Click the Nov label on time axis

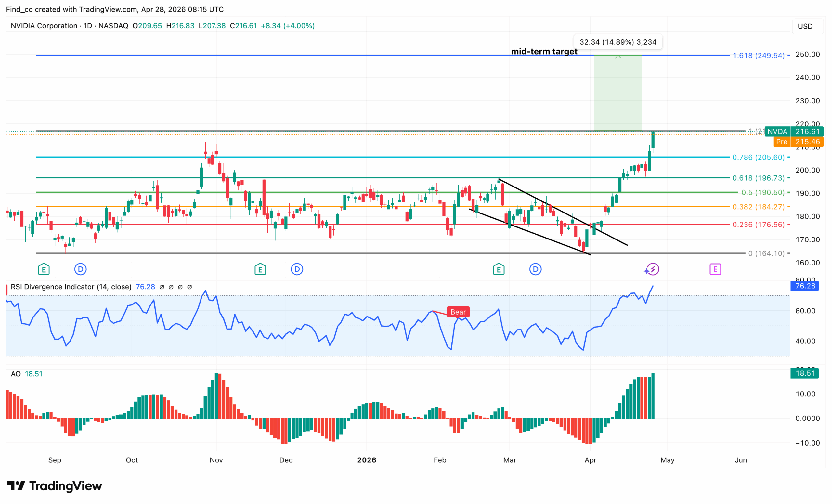pyautogui.click(x=216, y=460)
